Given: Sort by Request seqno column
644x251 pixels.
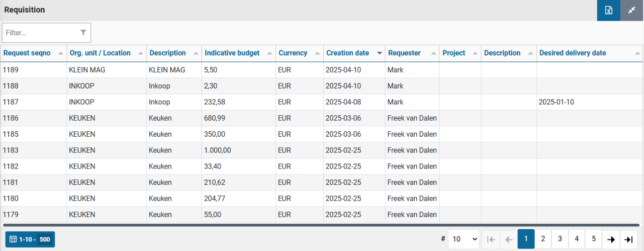Looking at the screenshot, I should pos(27,53).
